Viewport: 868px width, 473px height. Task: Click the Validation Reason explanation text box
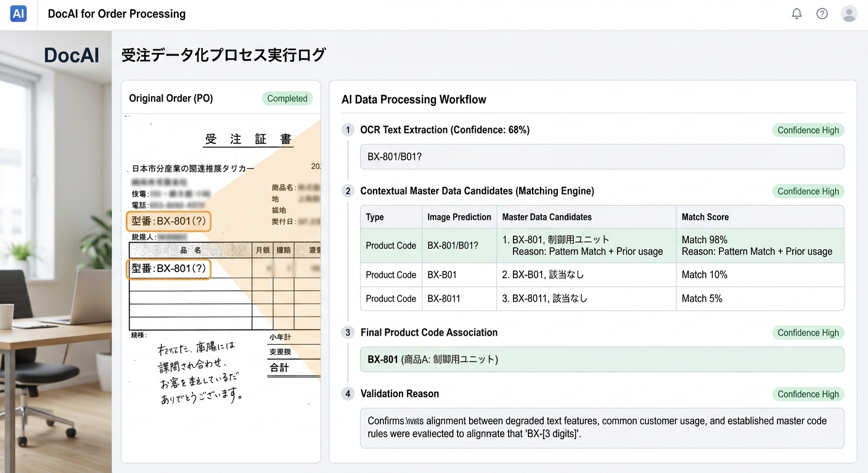click(602, 428)
